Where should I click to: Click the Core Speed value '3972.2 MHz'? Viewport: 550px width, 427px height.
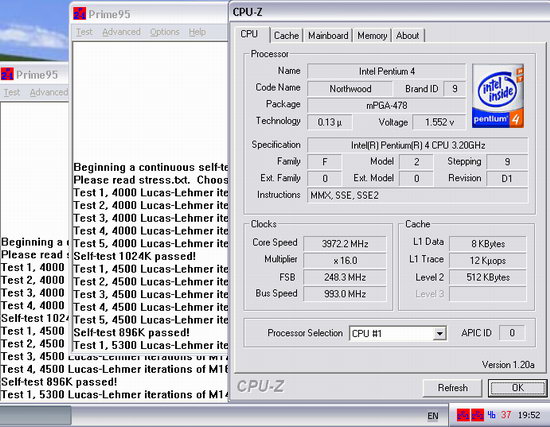coord(345,243)
